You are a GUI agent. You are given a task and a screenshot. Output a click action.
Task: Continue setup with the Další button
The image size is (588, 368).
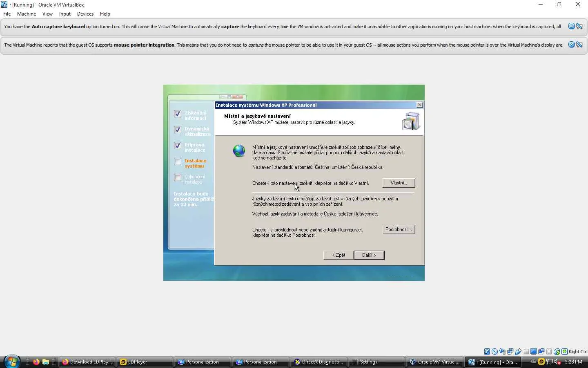[x=369, y=255]
